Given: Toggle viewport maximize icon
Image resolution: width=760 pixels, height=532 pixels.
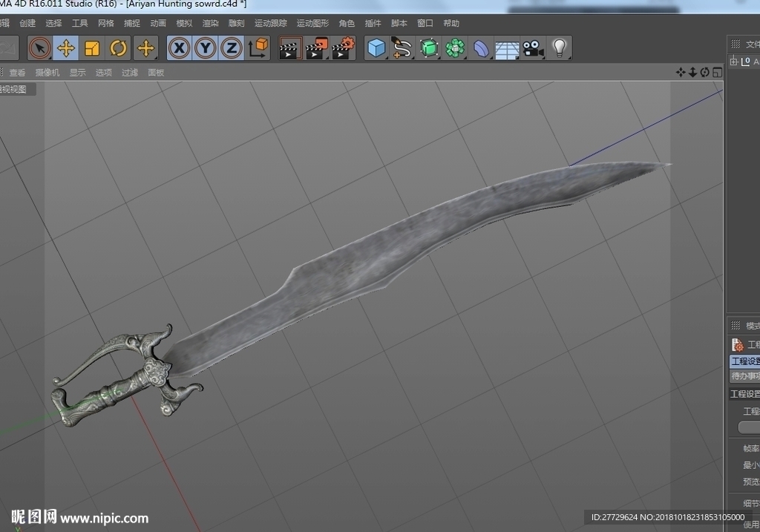Looking at the screenshot, I should coord(718,72).
